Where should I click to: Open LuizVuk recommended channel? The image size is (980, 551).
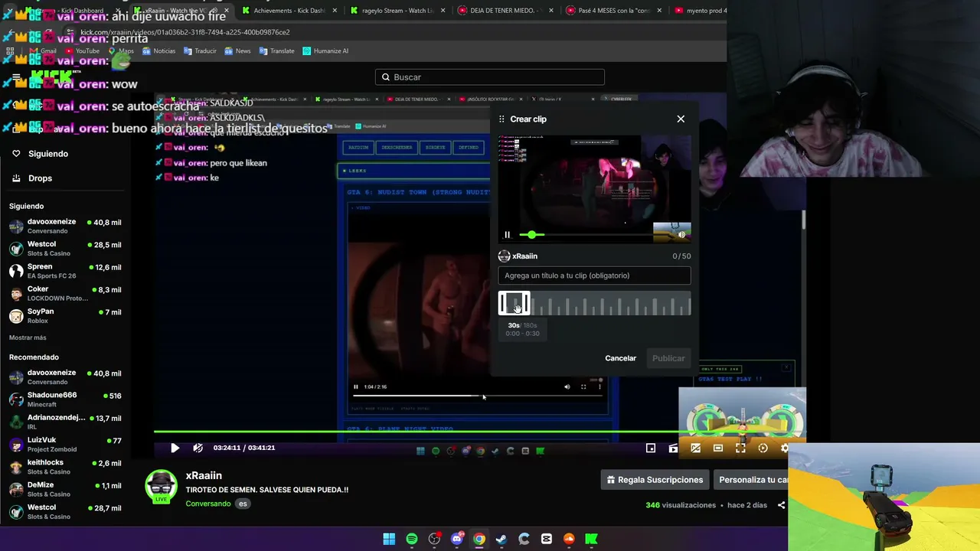(65, 444)
